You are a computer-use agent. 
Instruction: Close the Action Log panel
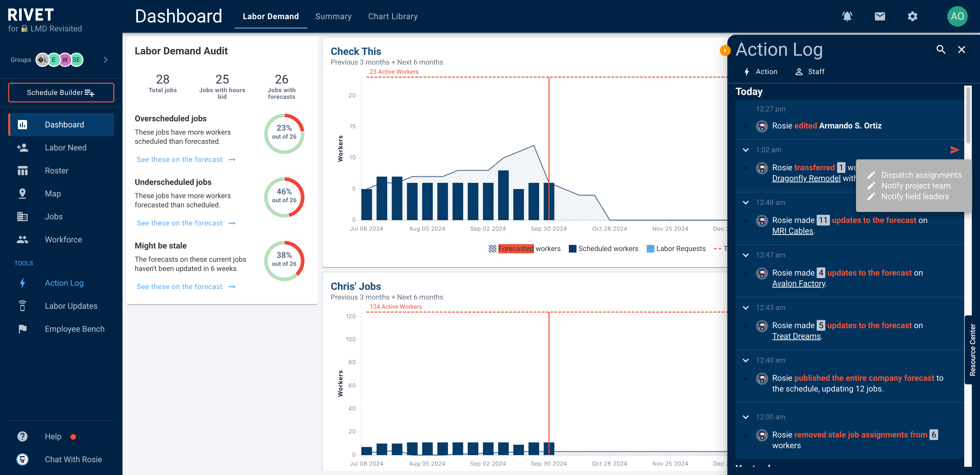pos(961,50)
